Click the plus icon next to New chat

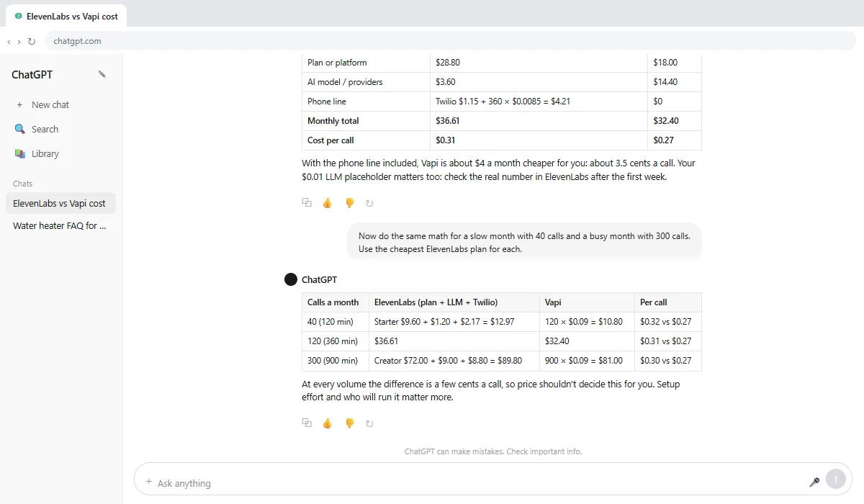point(19,104)
